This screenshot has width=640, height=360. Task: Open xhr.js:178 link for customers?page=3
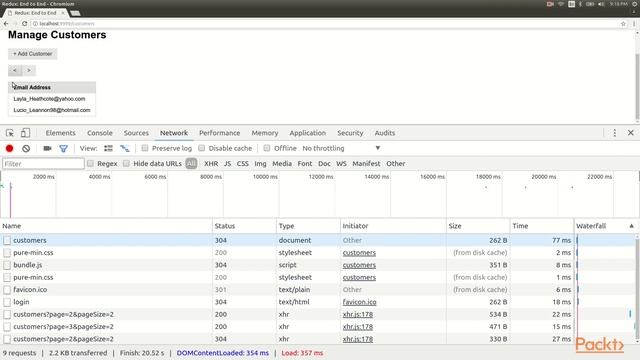[x=358, y=327]
